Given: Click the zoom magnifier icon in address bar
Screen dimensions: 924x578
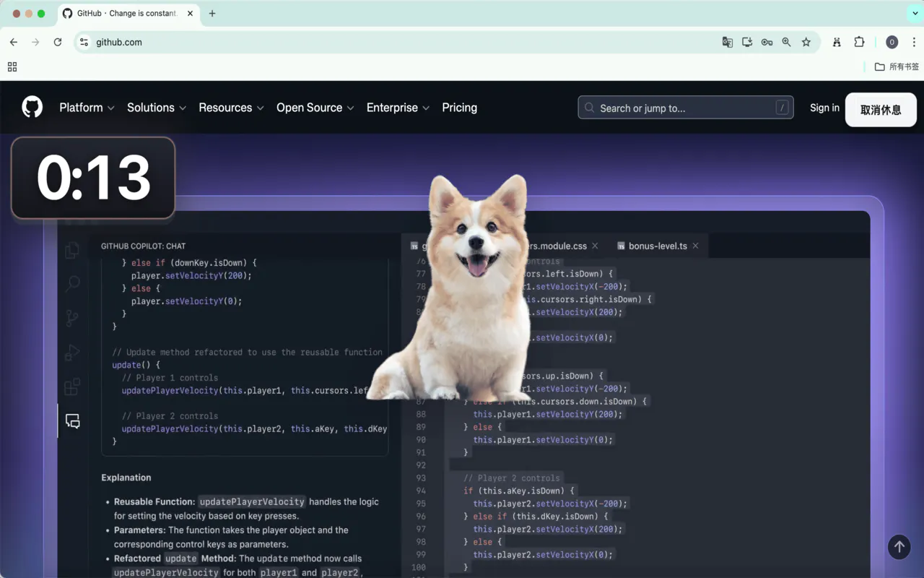Looking at the screenshot, I should (786, 42).
